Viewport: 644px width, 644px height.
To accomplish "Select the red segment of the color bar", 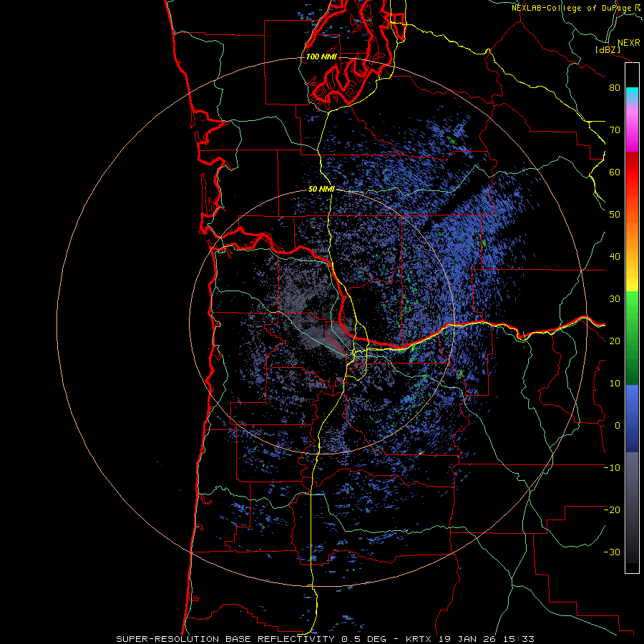I will point(632,172).
